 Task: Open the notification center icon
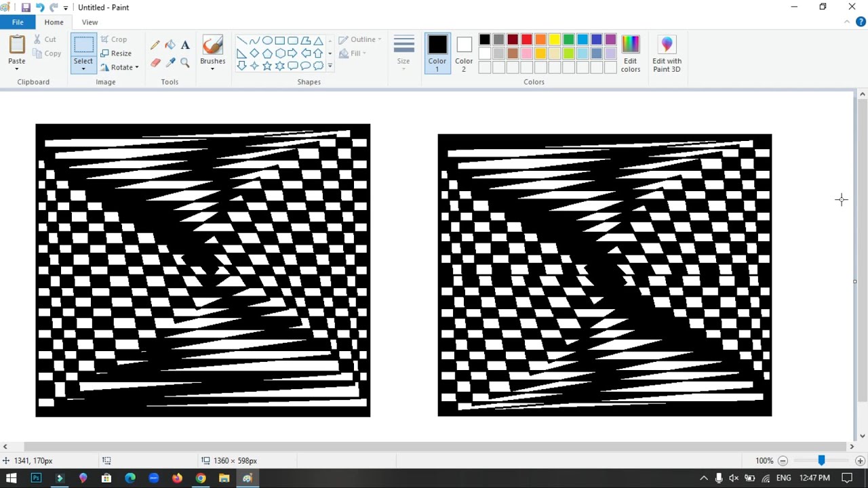pyautogui.click(x=847, y=478)
